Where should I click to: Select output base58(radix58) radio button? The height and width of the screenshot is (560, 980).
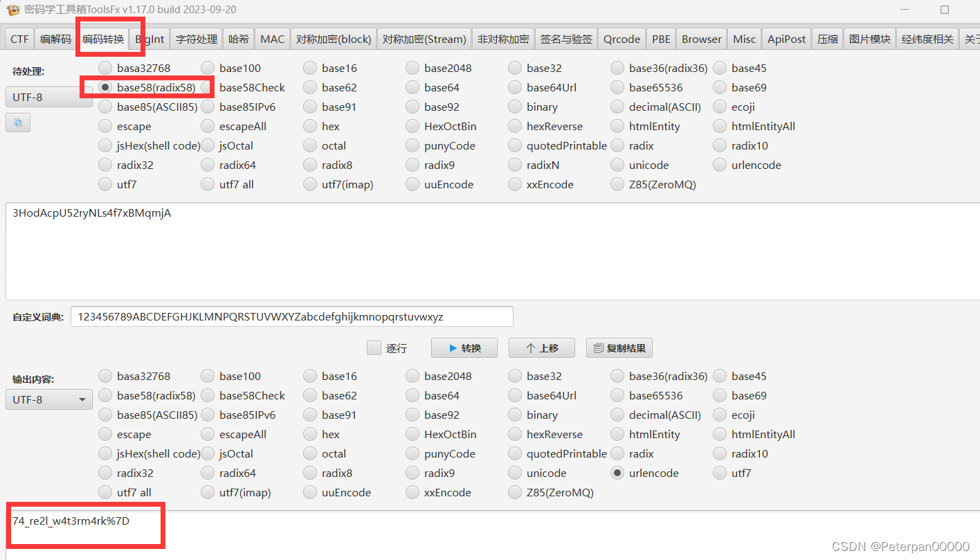click(105, 395)
